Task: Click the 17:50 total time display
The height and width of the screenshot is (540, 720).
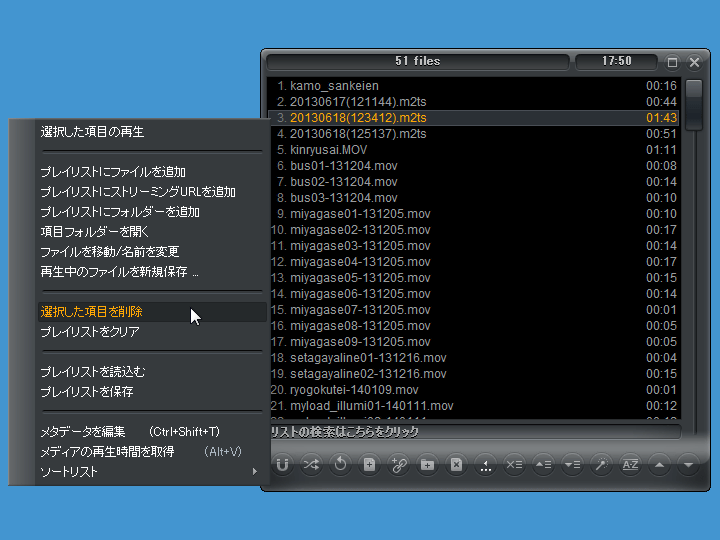Action: pos(616,61)
